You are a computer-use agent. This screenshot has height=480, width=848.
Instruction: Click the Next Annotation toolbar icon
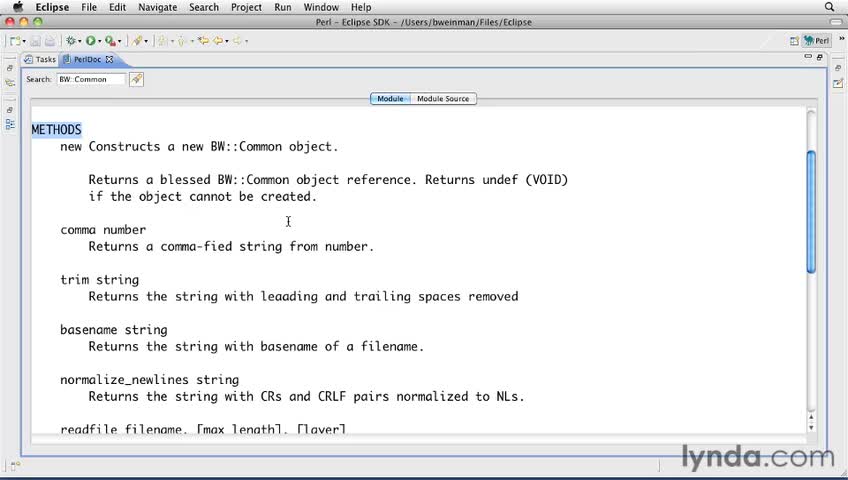[162, 41]
